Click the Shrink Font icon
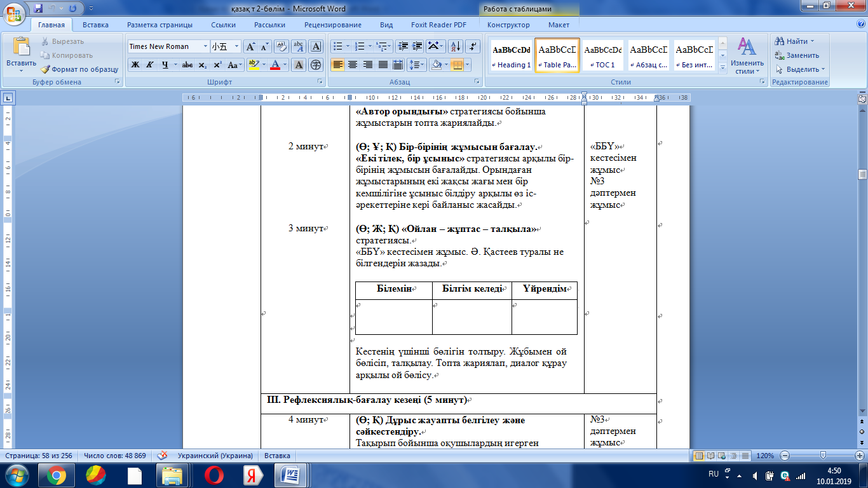The image size is (868, 488). coord(265,46)
